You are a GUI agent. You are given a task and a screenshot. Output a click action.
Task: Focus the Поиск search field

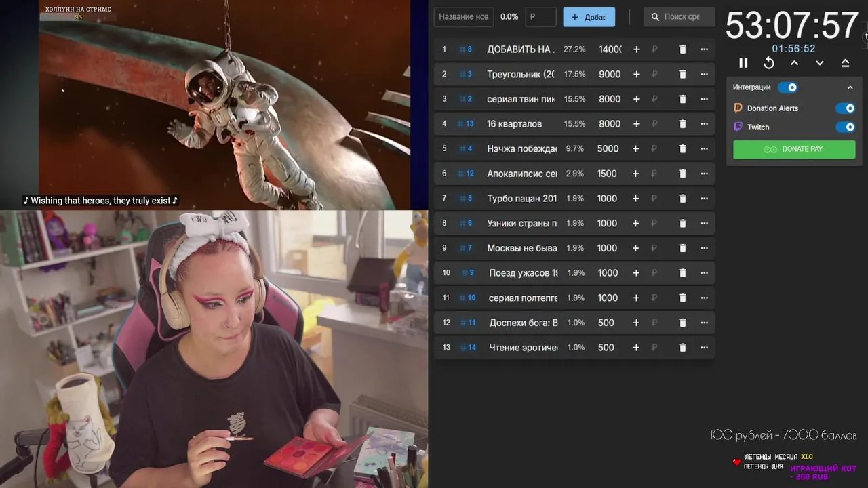click(x=679, y=17)
